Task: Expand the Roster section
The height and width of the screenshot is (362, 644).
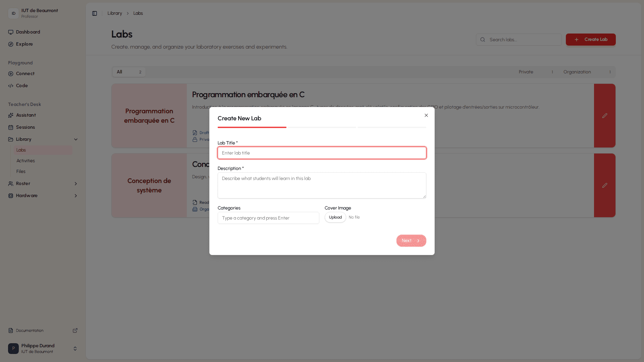Action: coord(43,184)
